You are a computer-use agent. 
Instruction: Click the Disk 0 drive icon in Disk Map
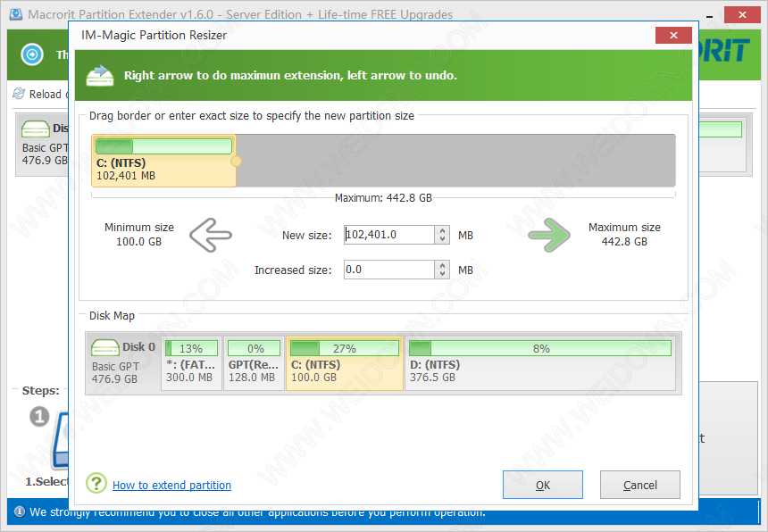pos(104,348)
